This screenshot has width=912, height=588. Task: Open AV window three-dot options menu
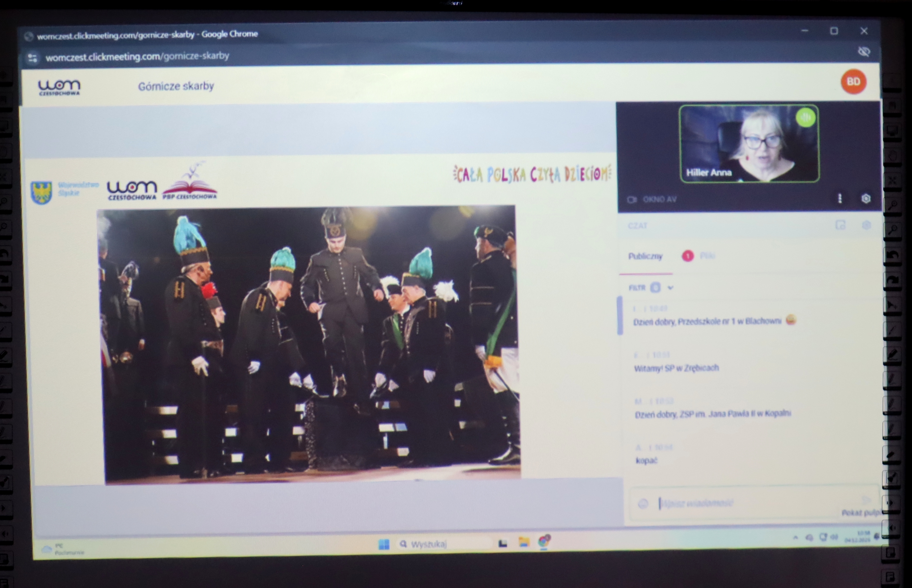(840, 199)
